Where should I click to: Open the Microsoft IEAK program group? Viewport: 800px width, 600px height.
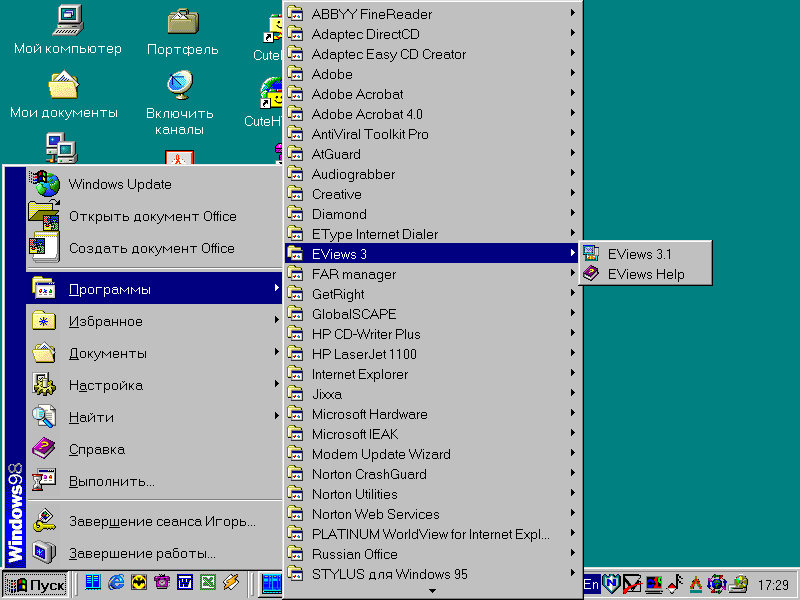coord(433,434)
